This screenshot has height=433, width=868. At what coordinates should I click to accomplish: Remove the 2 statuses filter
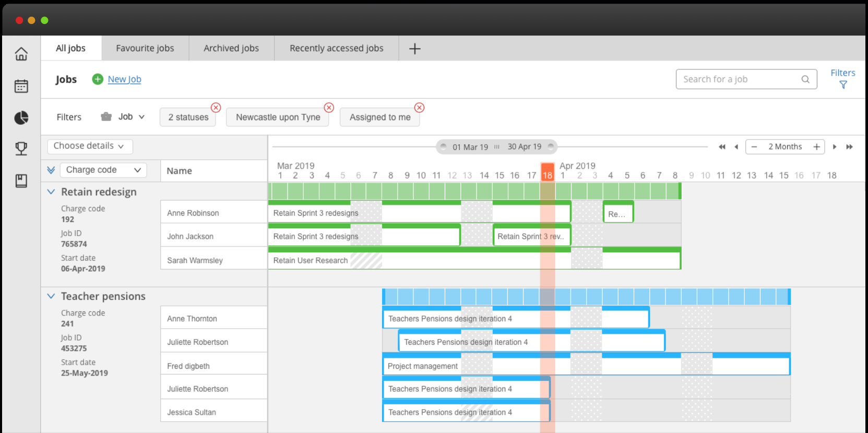216,108
